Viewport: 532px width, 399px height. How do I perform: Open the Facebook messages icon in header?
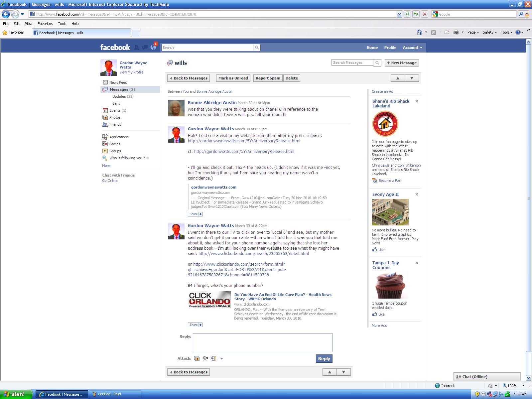click(x=145, y=47)
